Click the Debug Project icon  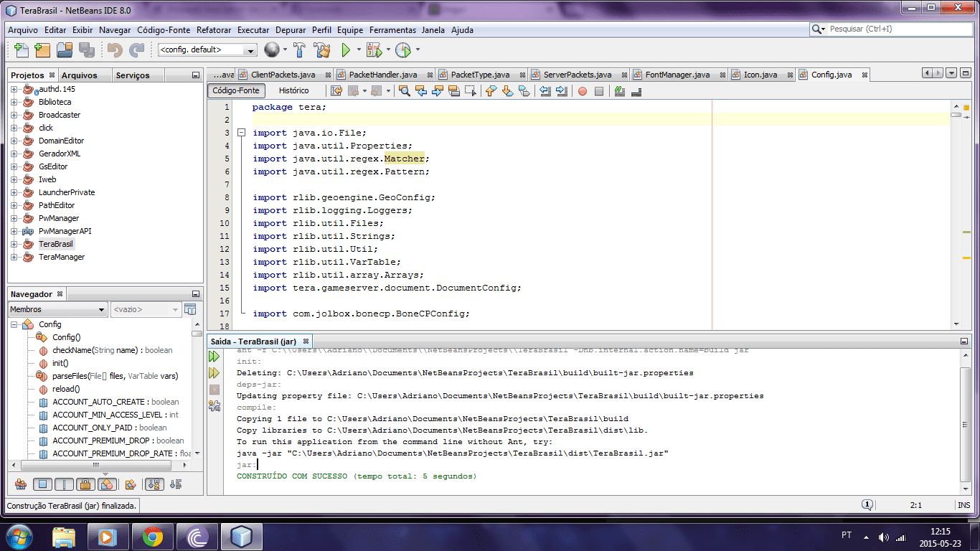click(374, 50)
